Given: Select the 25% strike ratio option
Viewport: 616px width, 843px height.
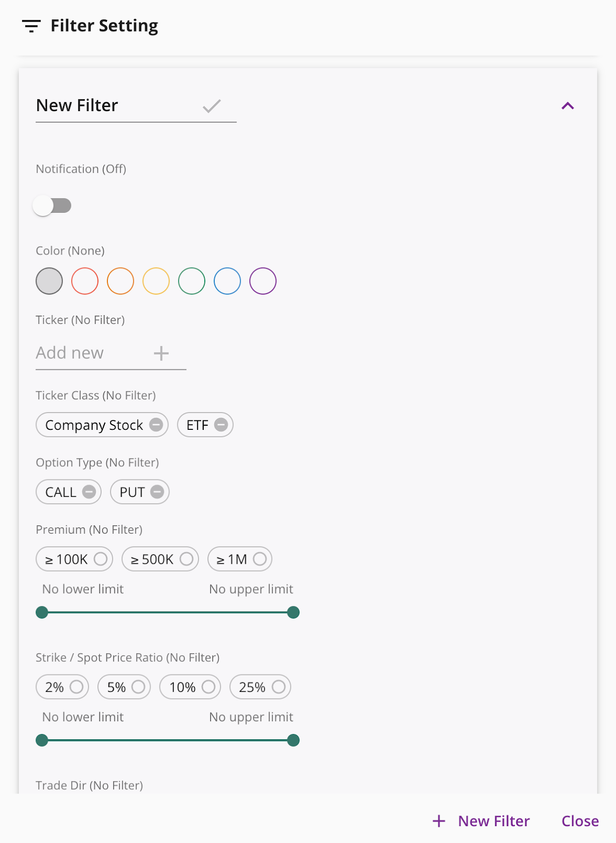Looking at the screenshot, I should [x=260, y=687].
